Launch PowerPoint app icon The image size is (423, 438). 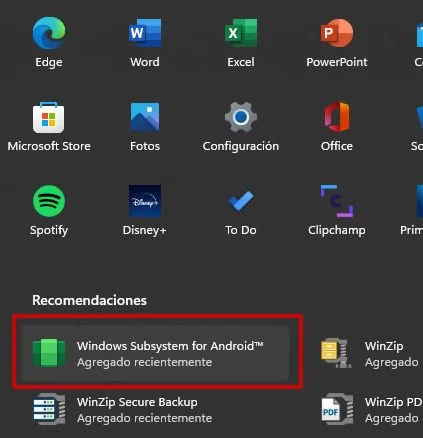(x=337, y=33)
